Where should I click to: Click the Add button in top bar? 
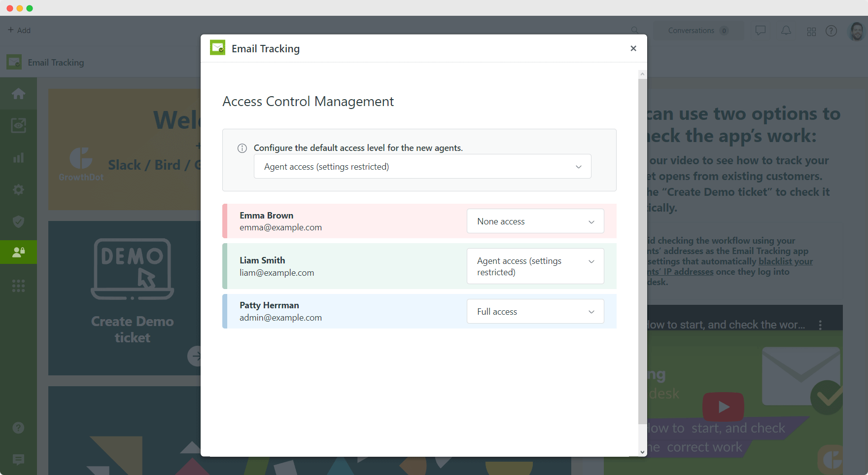(19, 30)
